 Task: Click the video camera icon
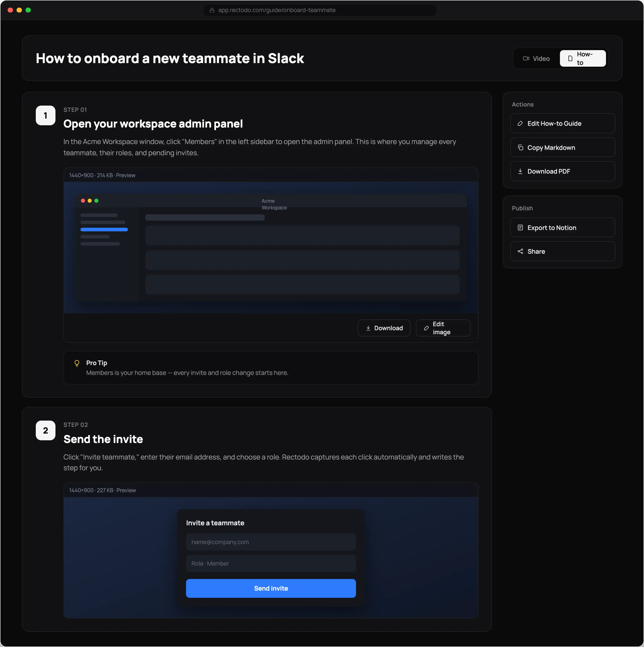pos(526,59)
